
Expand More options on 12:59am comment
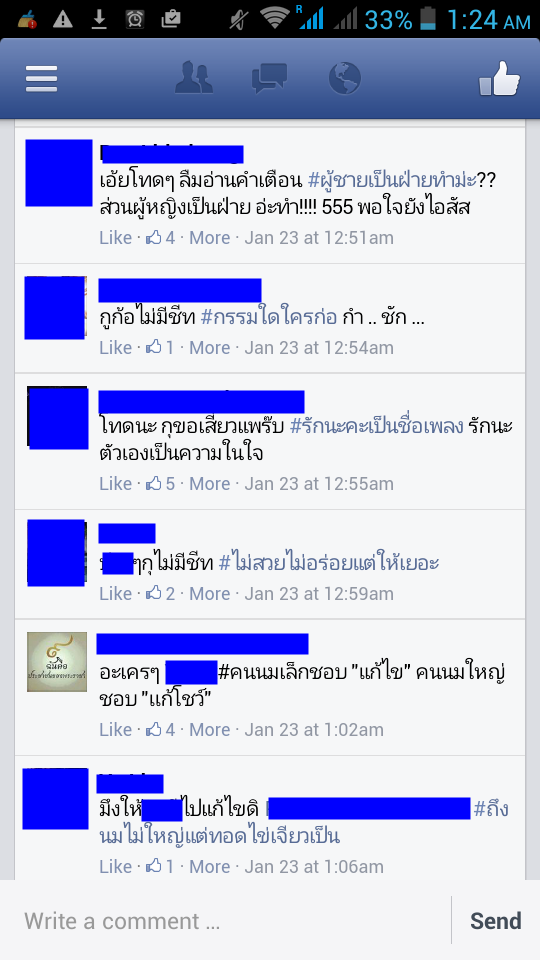210,593
